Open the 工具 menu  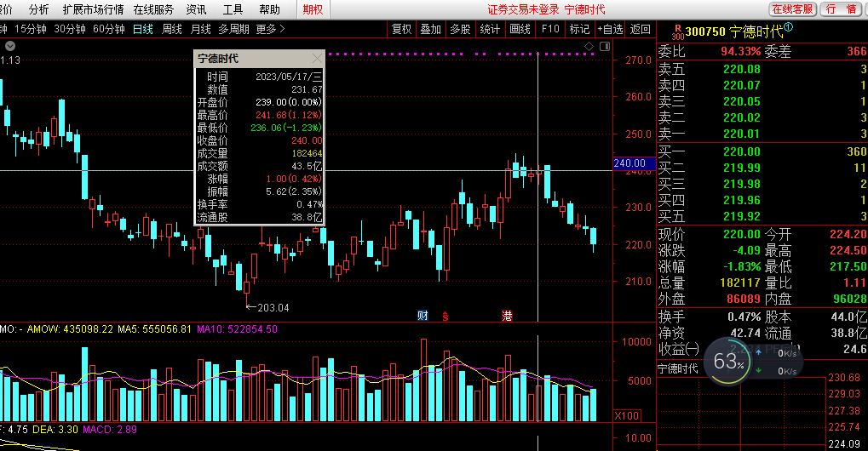[233, 9]
